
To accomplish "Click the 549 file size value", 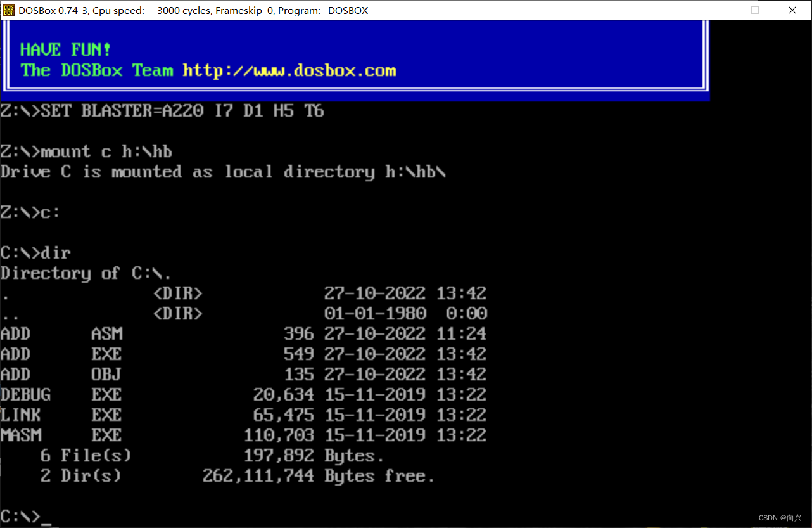I will [299, 354].
